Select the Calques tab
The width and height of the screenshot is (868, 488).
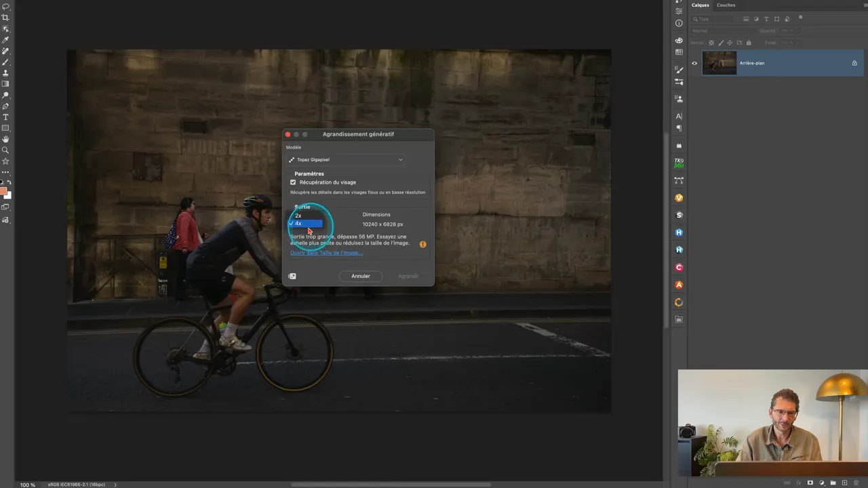(x=700, y=5)
